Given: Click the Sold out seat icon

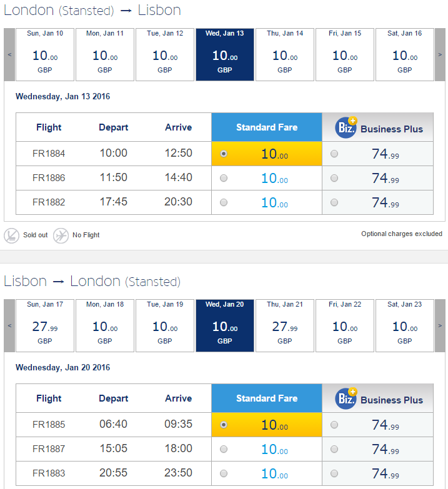Looking at the screenshot, I should pyautogui.click(x=11, y=235).
